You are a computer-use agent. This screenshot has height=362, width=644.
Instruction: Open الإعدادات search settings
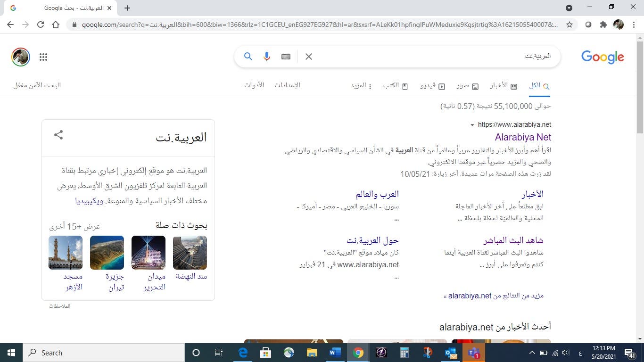288,85
